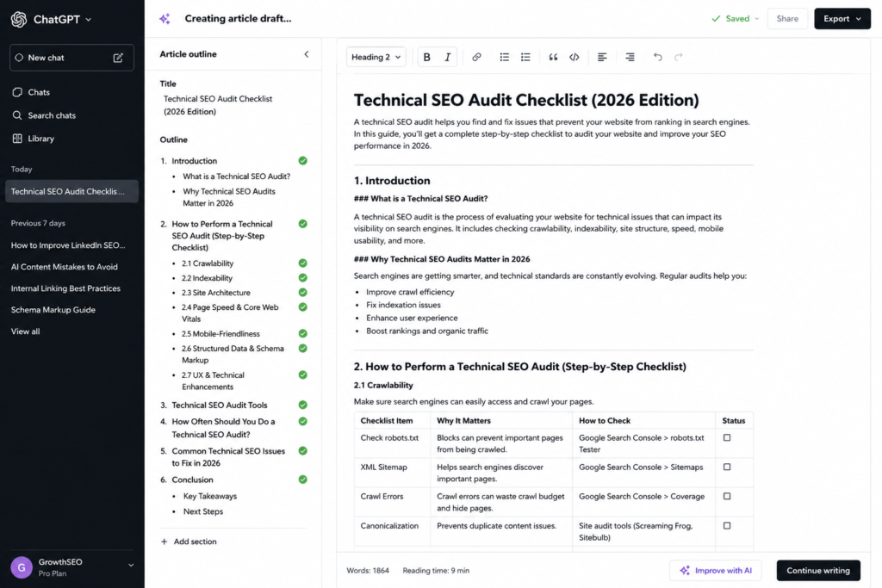Insert a block quote

554,57
